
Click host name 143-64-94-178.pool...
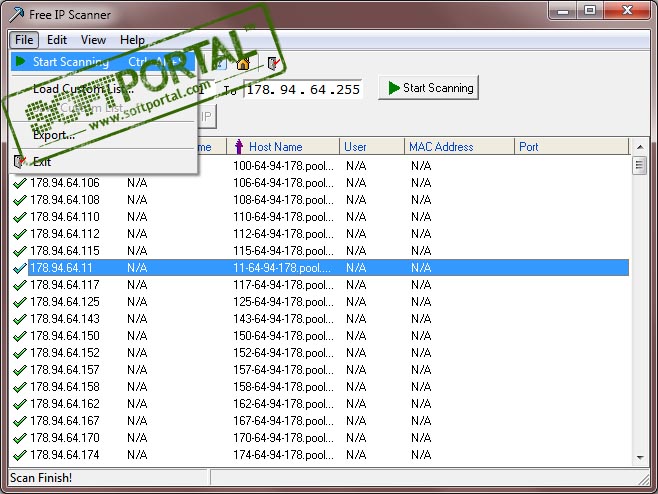click(x=284, y=319)
